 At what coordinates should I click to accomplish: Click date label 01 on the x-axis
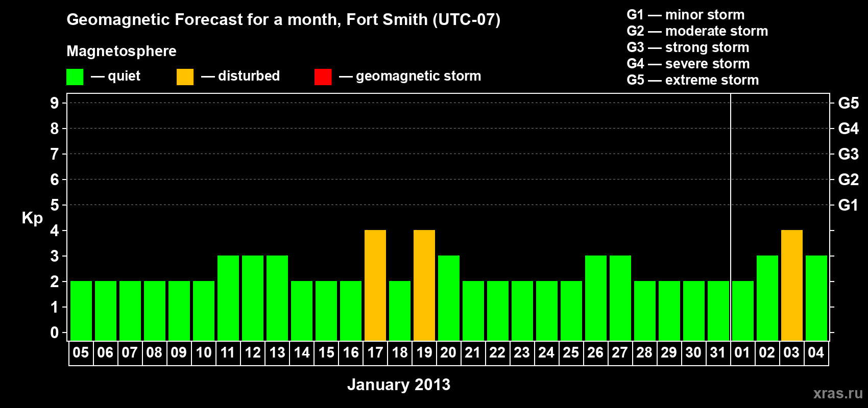click(x=742, y=352)
